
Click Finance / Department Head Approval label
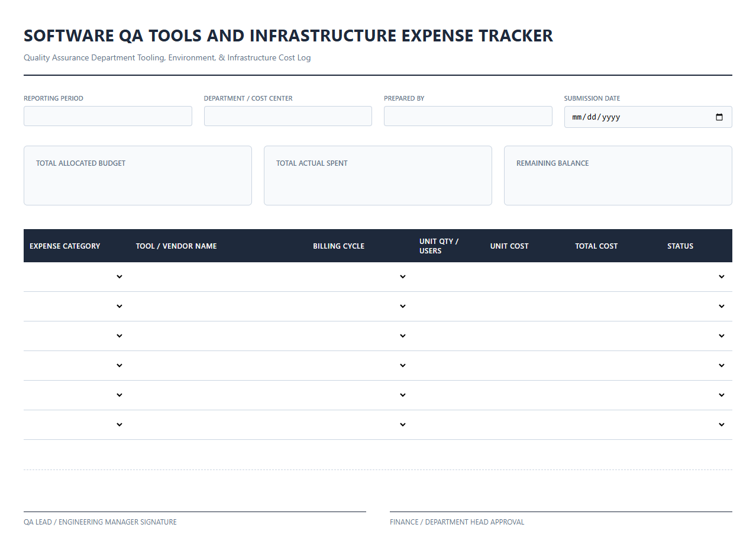(457, 522)
